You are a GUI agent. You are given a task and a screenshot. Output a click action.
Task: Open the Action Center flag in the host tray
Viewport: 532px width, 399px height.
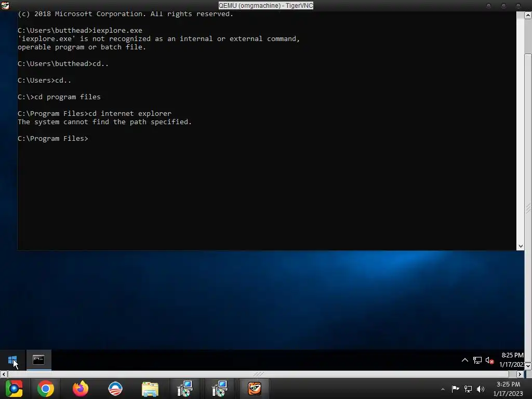[455, 389]
